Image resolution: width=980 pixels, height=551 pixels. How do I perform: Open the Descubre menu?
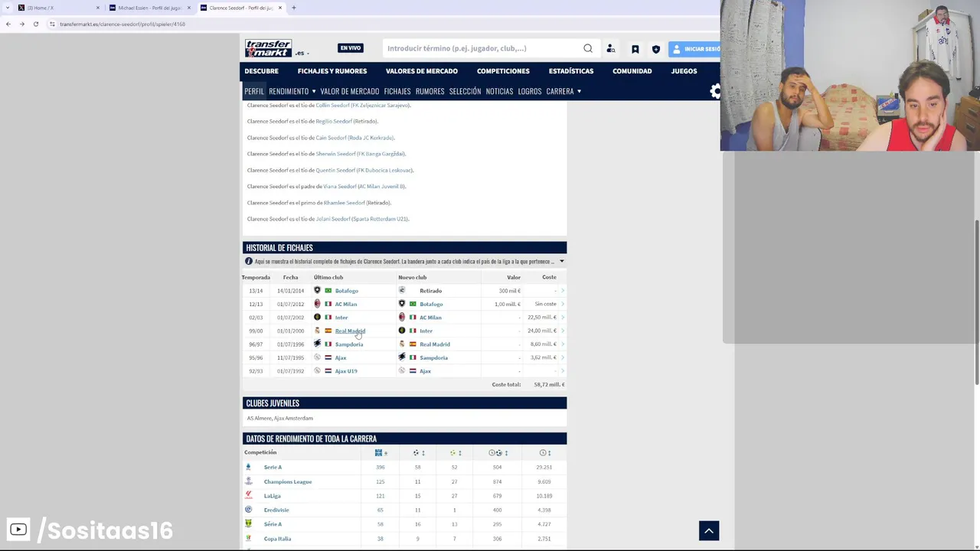click(262, 71)
